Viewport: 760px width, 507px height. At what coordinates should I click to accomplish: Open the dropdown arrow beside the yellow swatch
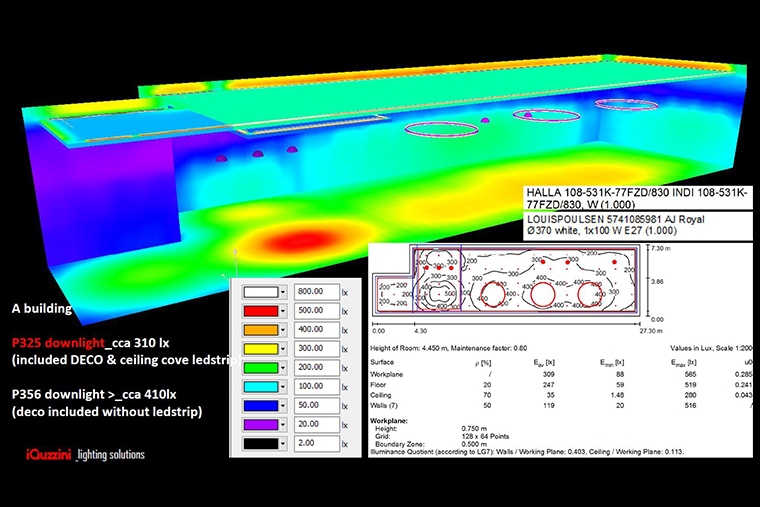[x=283, y=349]
